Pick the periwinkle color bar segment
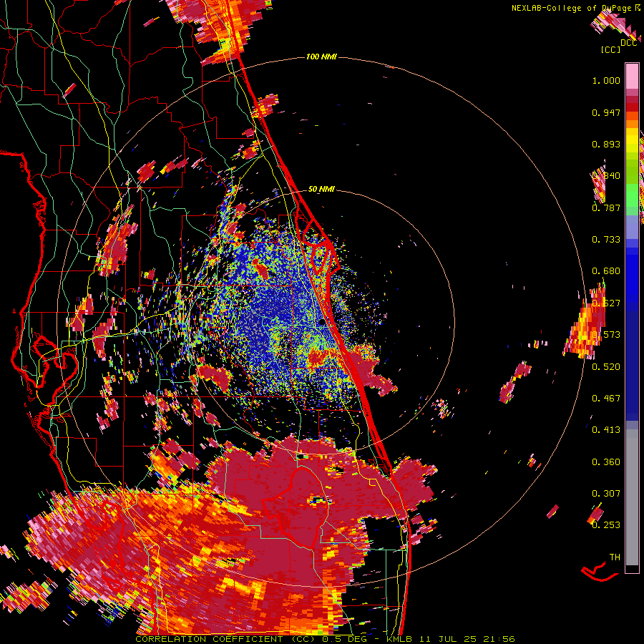This screenshot has height=644, width=644. pyautogui.click(x=632, y=227)
